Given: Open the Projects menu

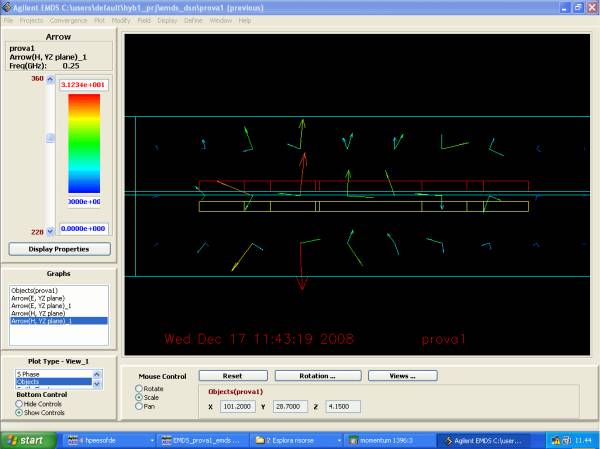Looking at the screenshot, I should 31,21.
